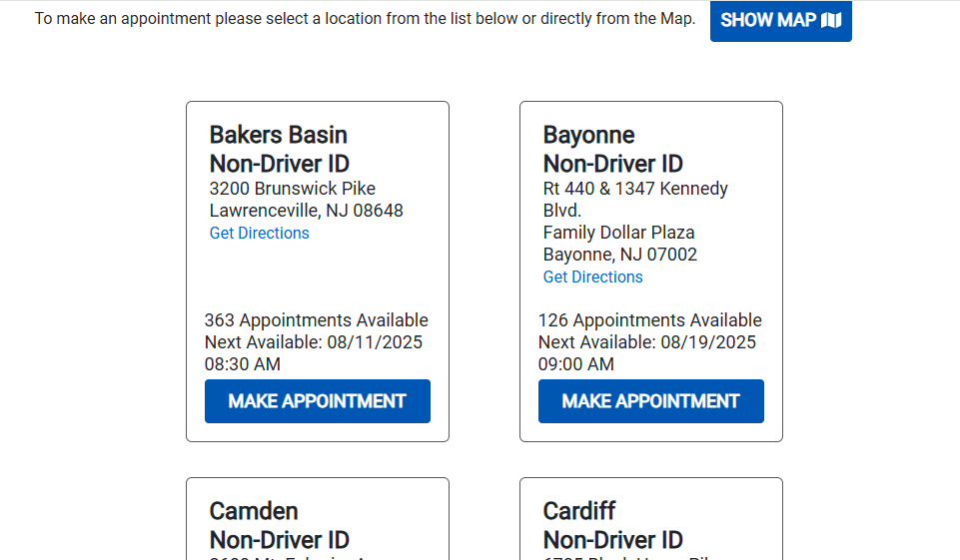Viewport: 960px width, 560px height.
Task: Click Next Available 08/11/2025 text
Action: [313, 353]
